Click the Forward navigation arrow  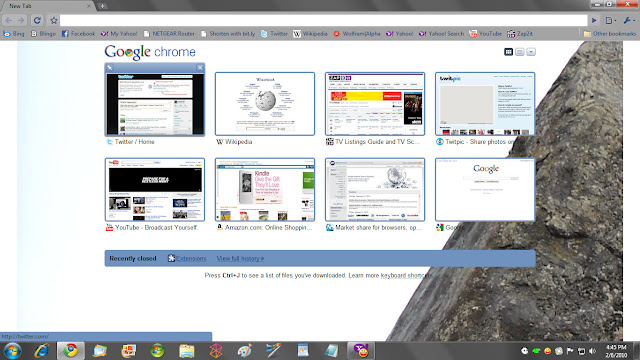(21, 20)
